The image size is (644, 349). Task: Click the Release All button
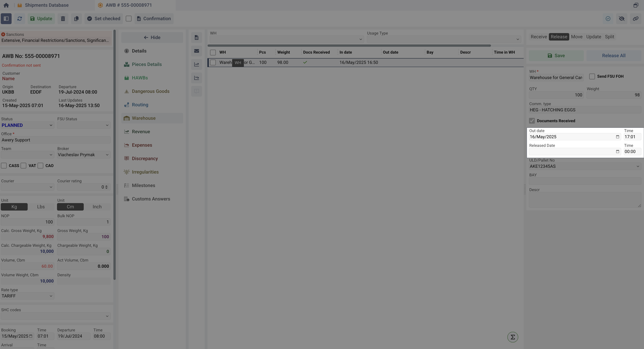[x=614, y=56]
